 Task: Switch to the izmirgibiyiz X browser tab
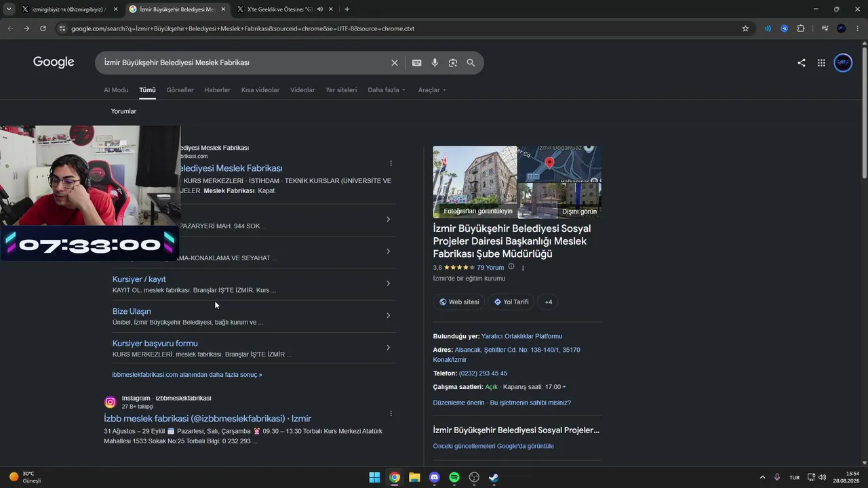point(68,9)
